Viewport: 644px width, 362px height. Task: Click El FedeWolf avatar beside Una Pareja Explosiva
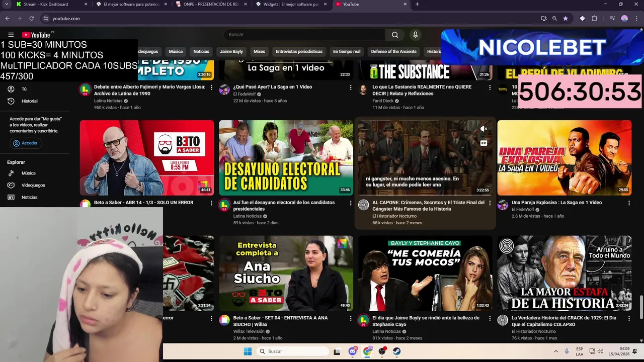point(503,205)
